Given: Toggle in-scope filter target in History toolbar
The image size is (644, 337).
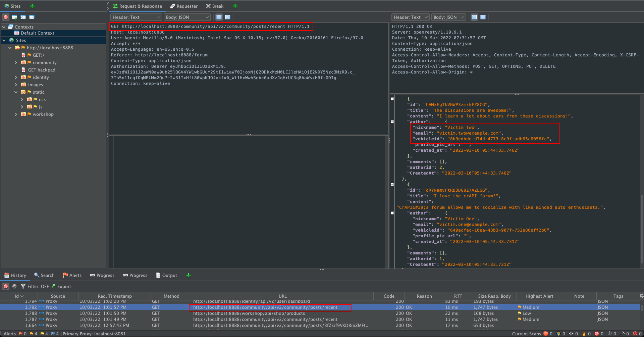Looking at the screenshot, I should (x=6, y=286).
